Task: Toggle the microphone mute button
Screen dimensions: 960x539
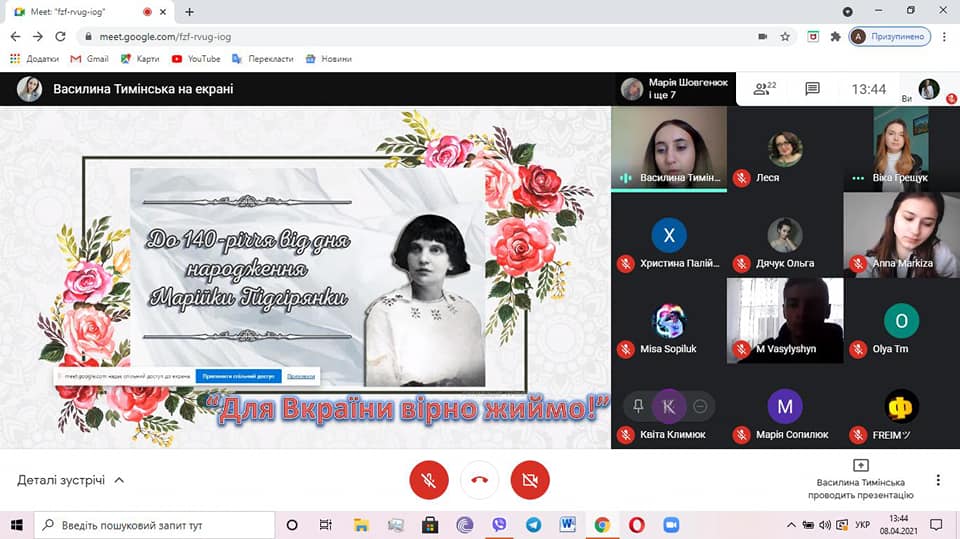Action: [428, 481]
